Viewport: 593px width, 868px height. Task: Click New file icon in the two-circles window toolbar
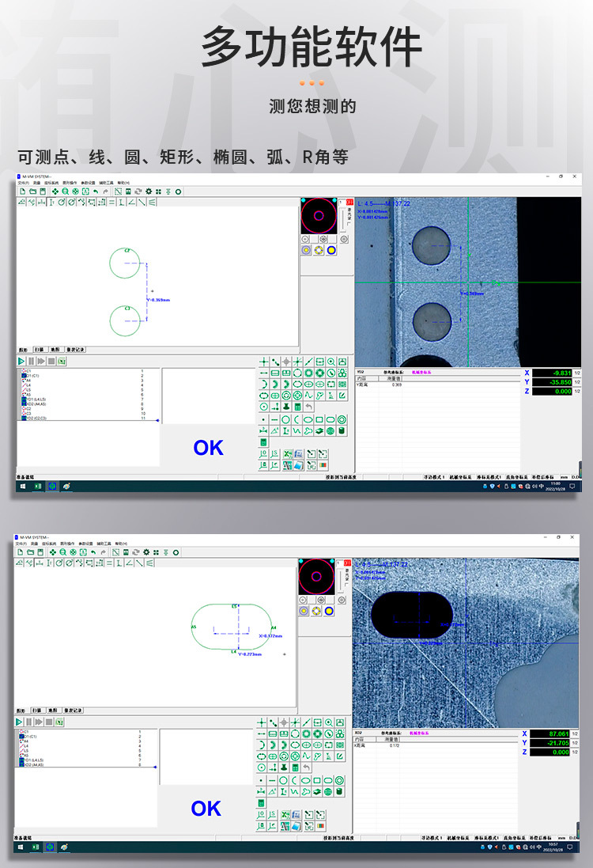22,191
